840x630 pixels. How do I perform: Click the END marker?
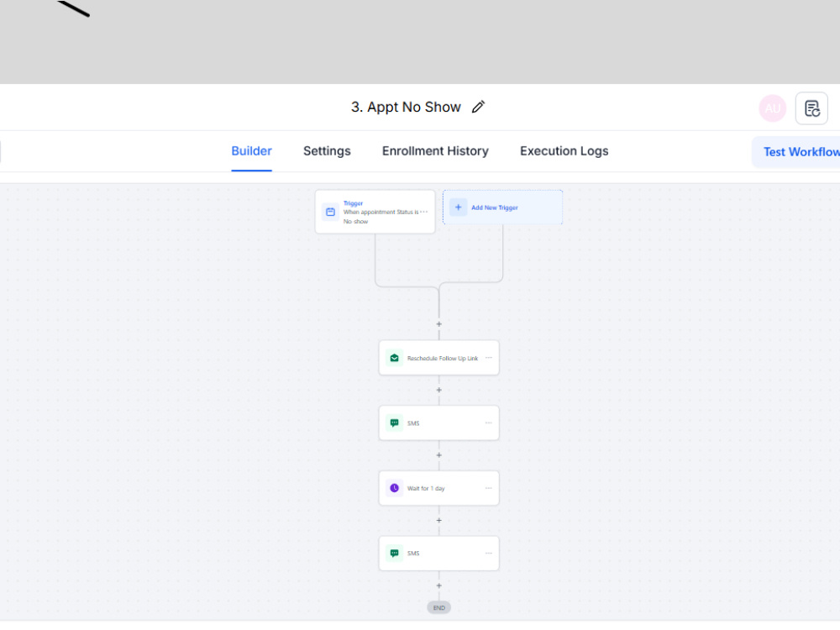(438, 608)
